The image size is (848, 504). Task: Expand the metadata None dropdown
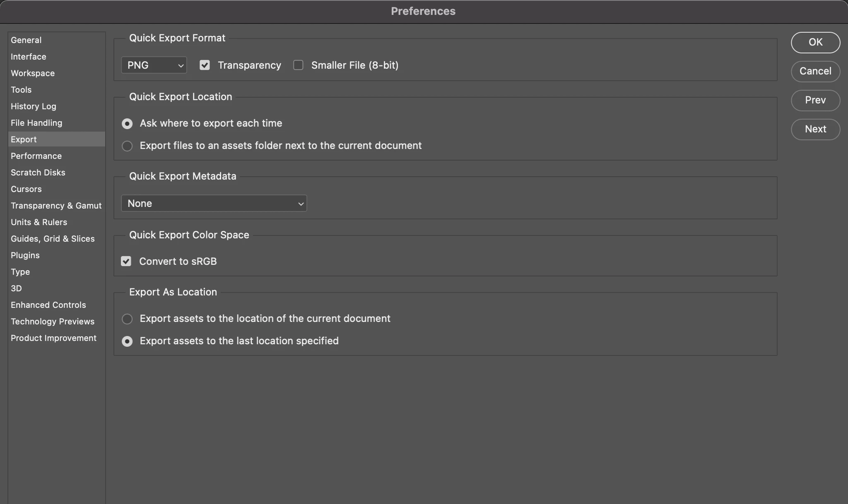214,204
